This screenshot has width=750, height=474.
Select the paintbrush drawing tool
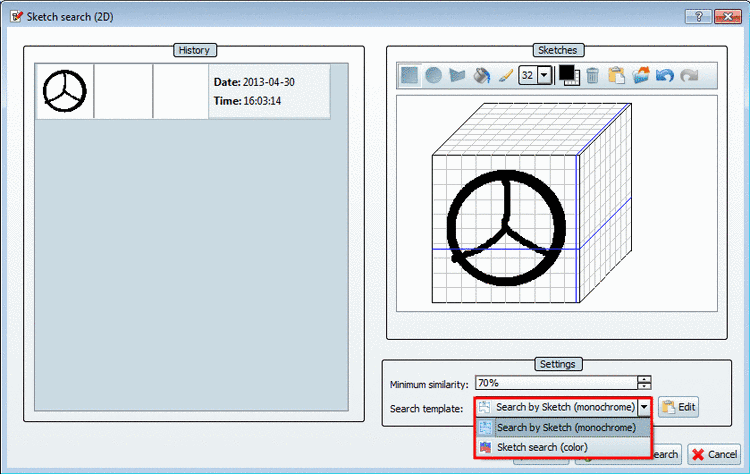pos(506,75)
